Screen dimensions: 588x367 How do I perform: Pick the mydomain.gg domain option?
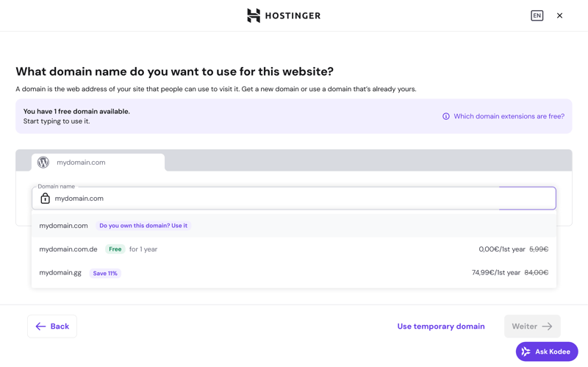pyautogui.click(x=60, y=273)
